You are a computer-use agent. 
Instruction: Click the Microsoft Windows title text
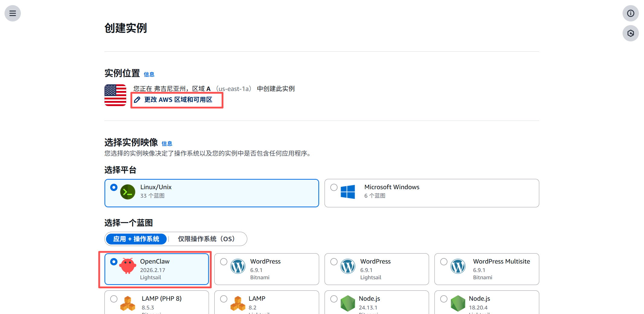[x=392, y=187]
